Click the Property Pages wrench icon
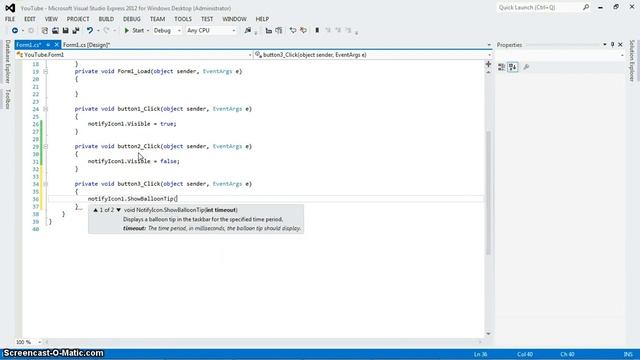The image size is (640, 360). click(x=526, y=67)
